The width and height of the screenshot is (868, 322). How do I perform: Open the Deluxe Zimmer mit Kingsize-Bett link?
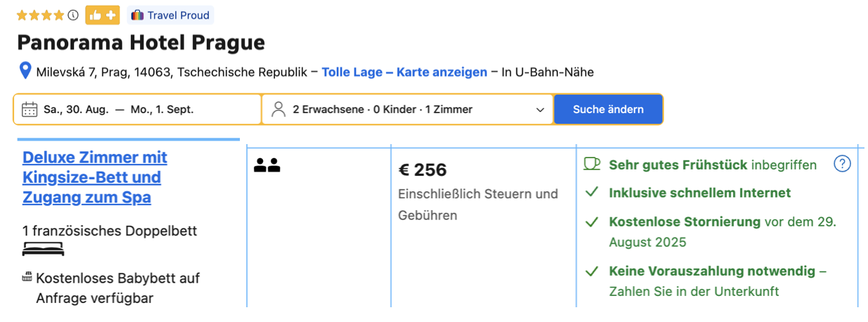tap(95, 177)
